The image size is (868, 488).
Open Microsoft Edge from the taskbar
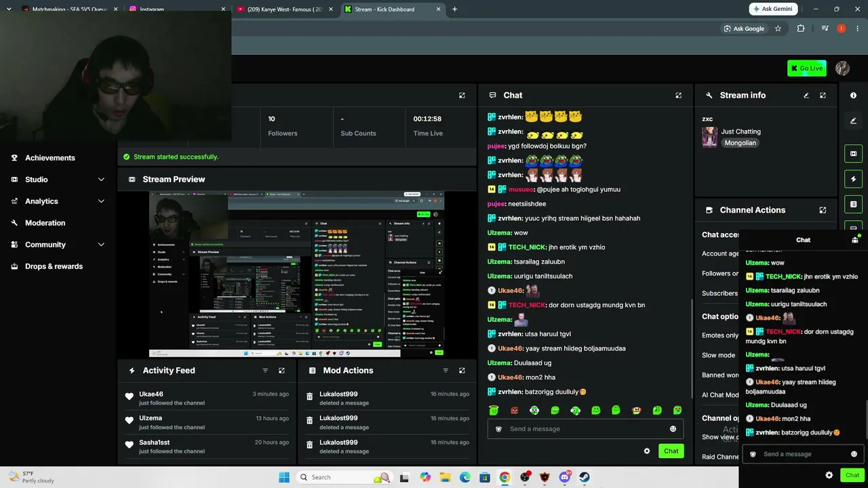[465, 477]
